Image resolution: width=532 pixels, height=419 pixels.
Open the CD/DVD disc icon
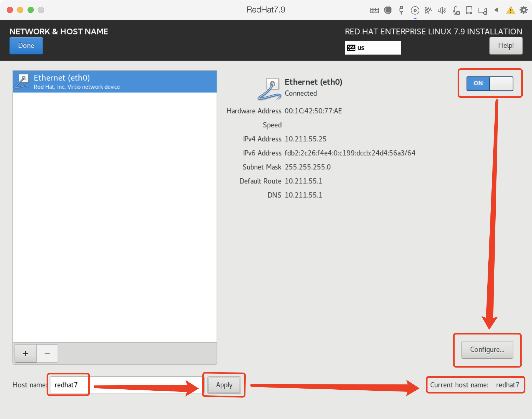pos(415,10)
